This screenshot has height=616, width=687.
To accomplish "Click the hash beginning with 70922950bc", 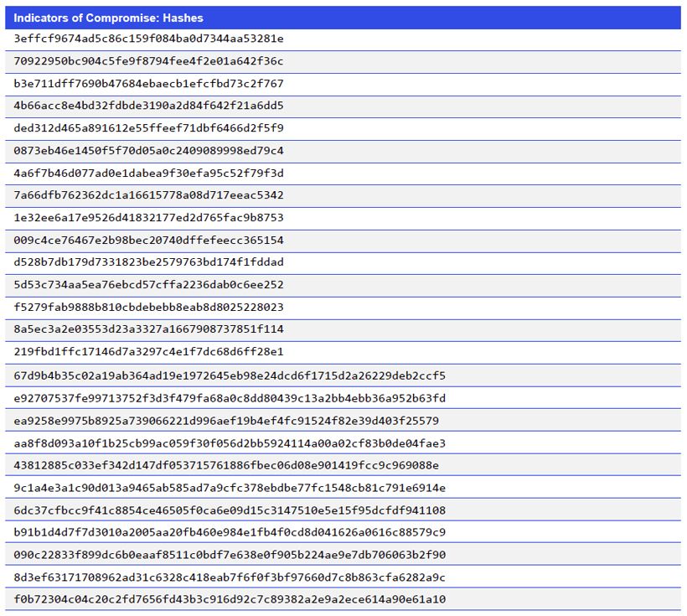I will [x=148, y=61].
